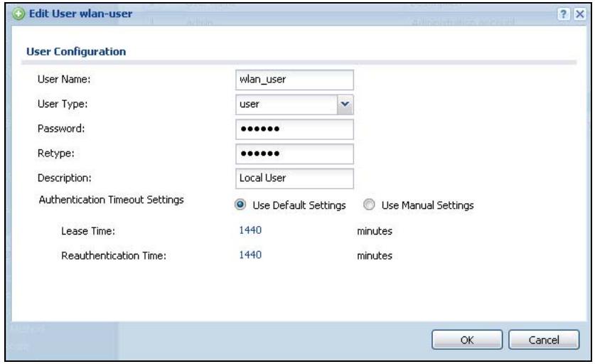The height and width of the screenshot is (364, 595).
Task: Click the User Configuration section heading
Action: pyautogui.click(x=76, y=52)
